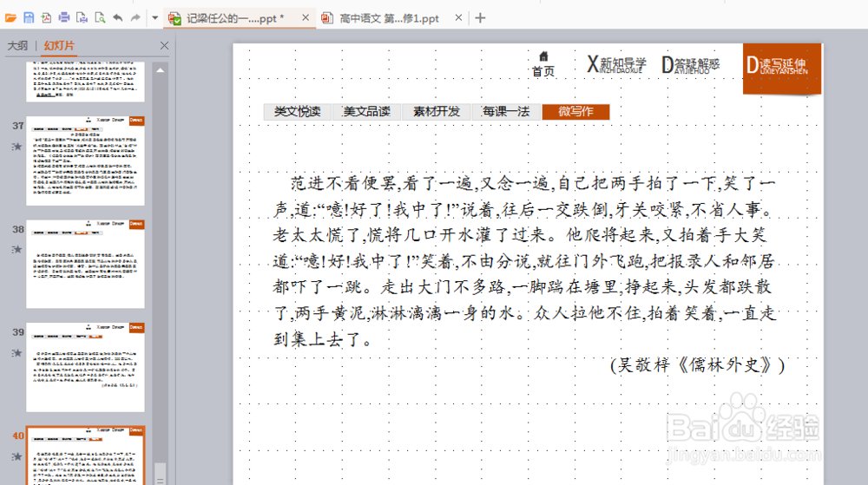Image resolution: width=868 pixels, height=485 pixels.
Task: Click the print icon
Action: 64,17
